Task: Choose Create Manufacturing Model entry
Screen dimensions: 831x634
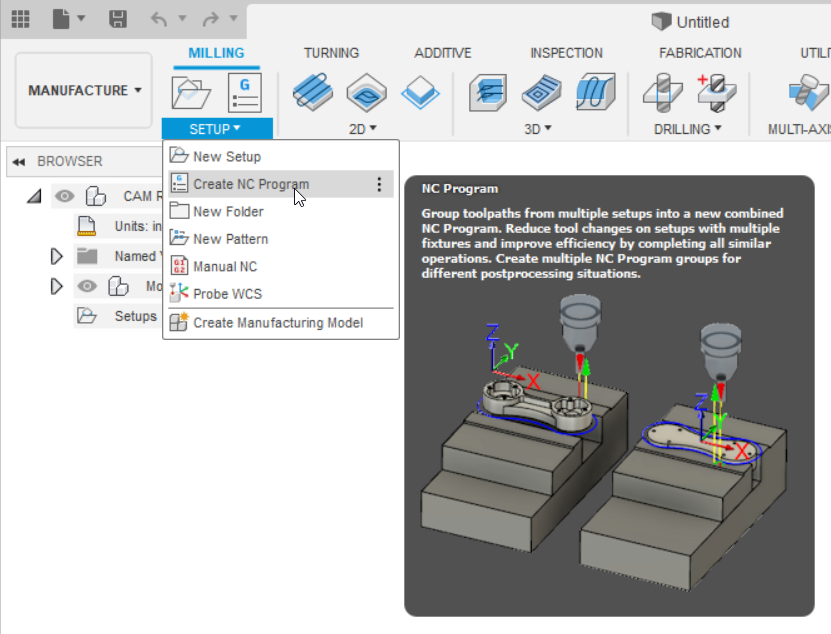Action: tap(281, 322)
